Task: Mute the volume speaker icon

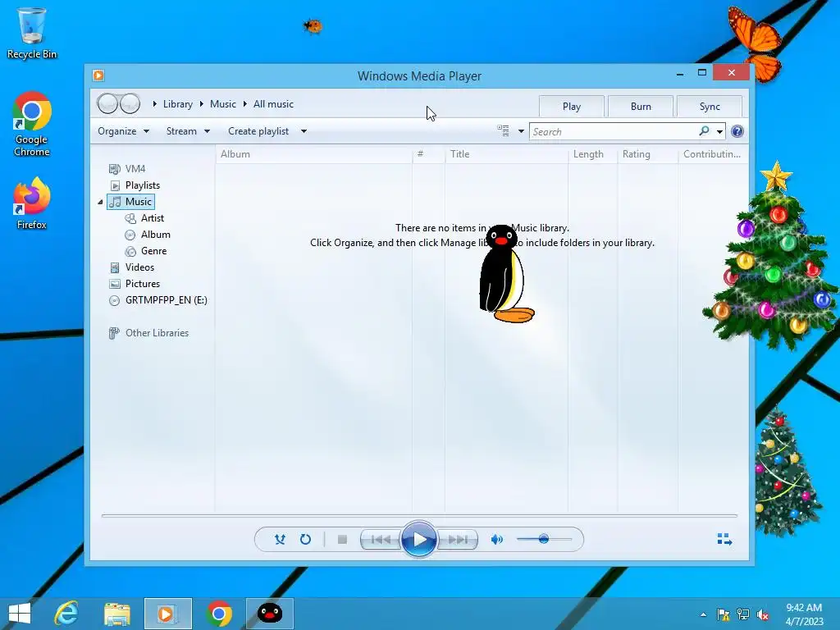Action: pos(496,540)
